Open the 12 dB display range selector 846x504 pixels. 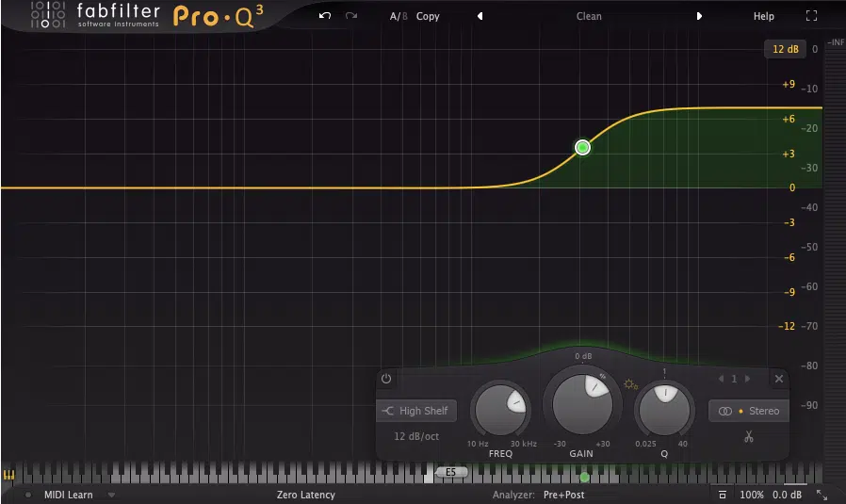785,49
